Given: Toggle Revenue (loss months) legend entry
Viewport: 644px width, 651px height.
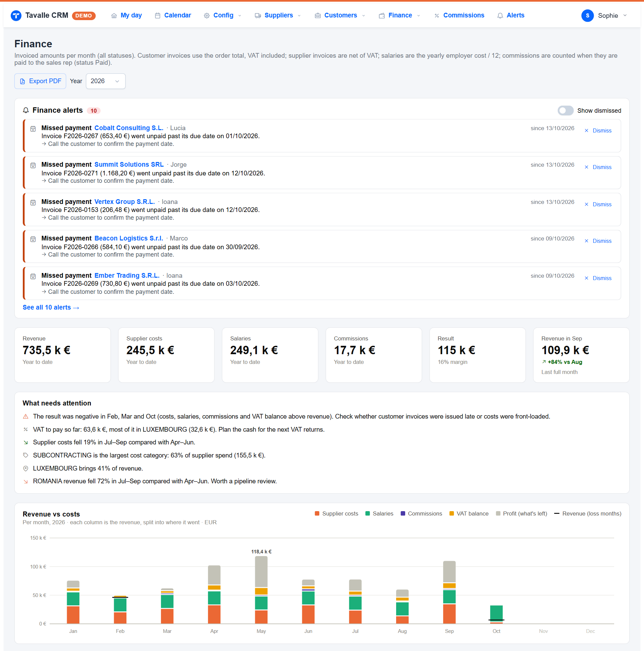Looking at the screenshot, I should point(587,513).
